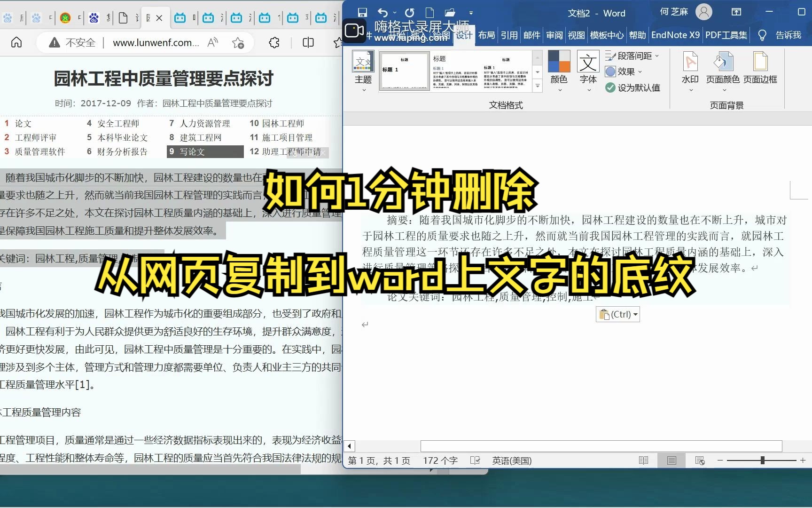Click the horizontal scrollbar below the Word document
The image size is (812, 508).
point(601,446)
